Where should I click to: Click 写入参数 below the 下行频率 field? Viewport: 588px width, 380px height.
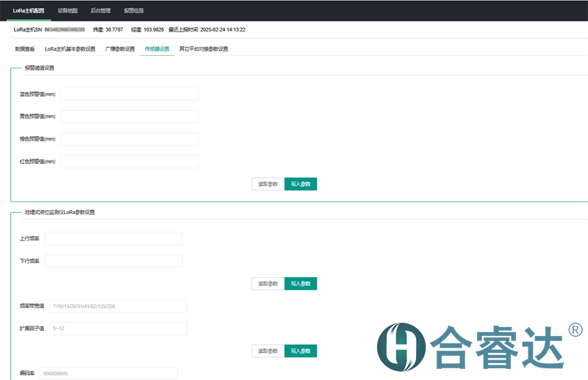301,284
